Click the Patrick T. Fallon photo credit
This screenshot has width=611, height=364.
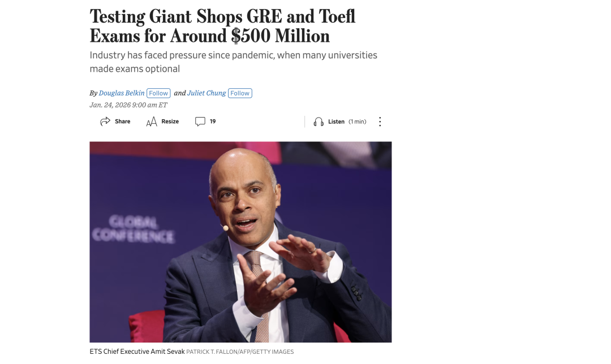pos(240,352)
